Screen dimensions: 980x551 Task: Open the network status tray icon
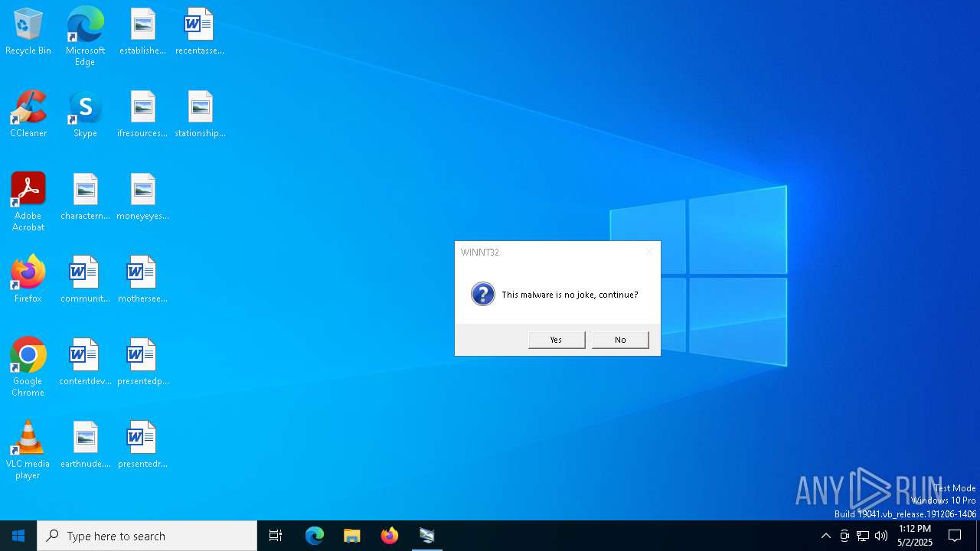point(863,536)
